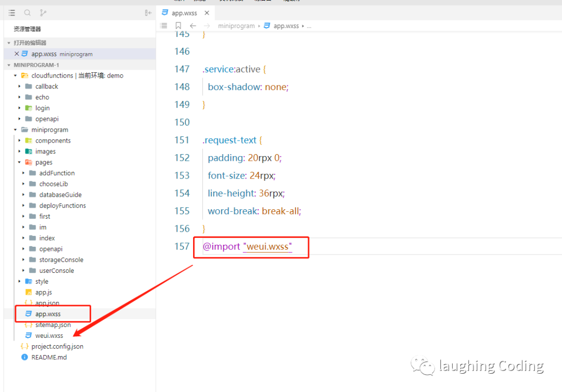This screenshot has height=392, width=562.
Task: Click the pages folder icon
Action: [x=29, y=162]
